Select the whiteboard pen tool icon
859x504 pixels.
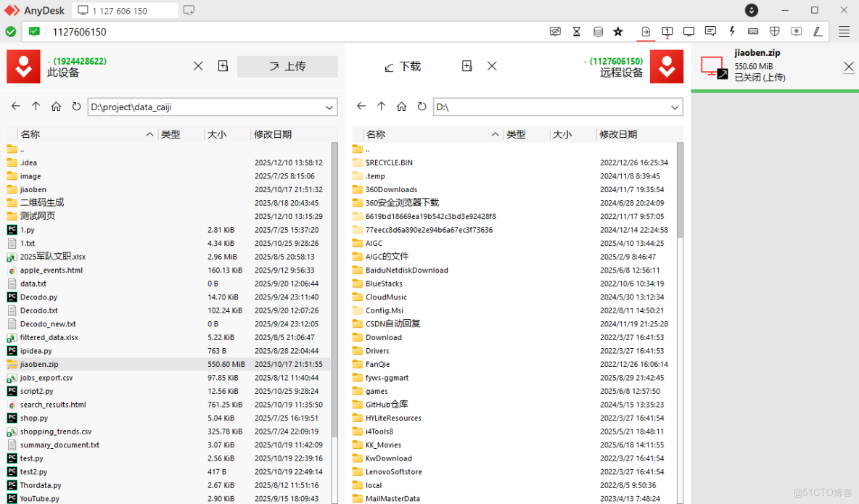[x=818, y=31]
